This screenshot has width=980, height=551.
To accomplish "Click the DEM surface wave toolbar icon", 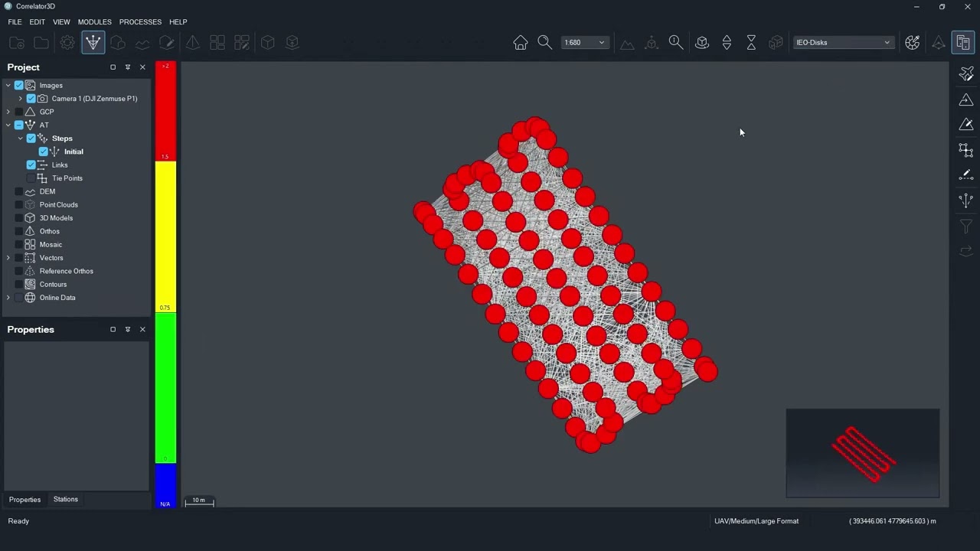I will point(142,43).
